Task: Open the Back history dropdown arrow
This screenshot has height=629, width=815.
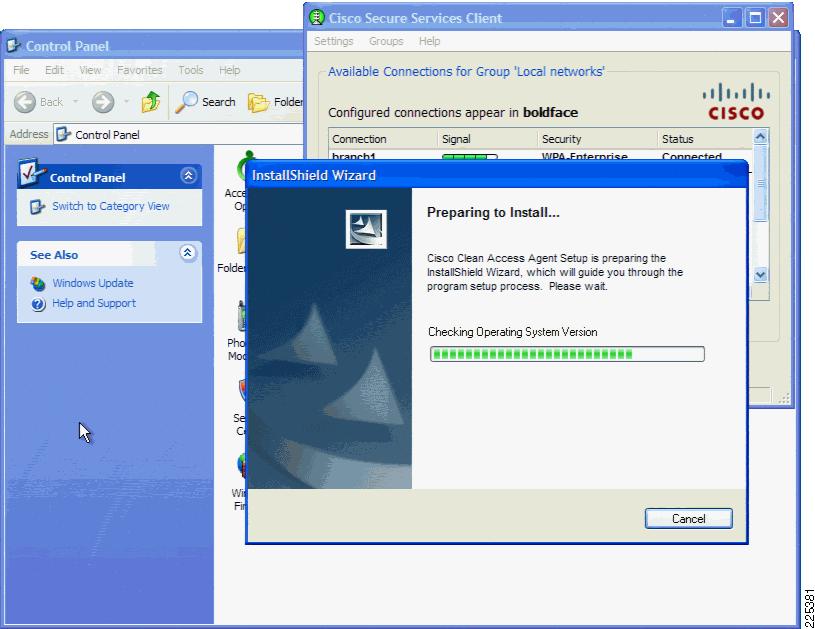Action: tap(75, 102)
